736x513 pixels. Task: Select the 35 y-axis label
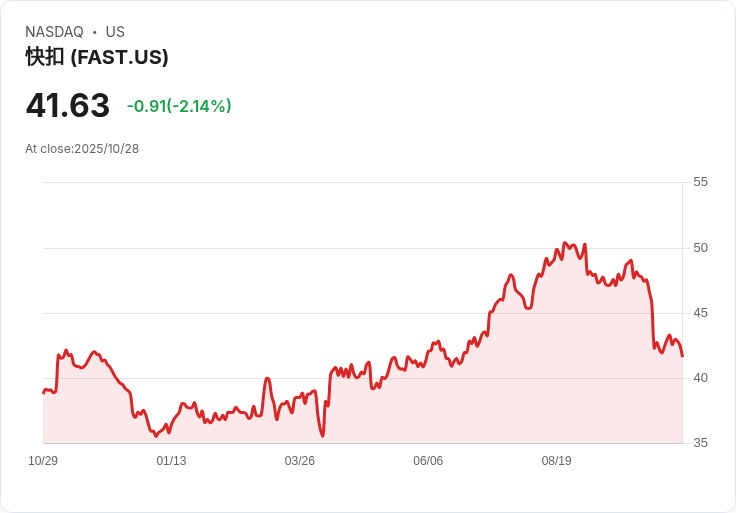700,443
